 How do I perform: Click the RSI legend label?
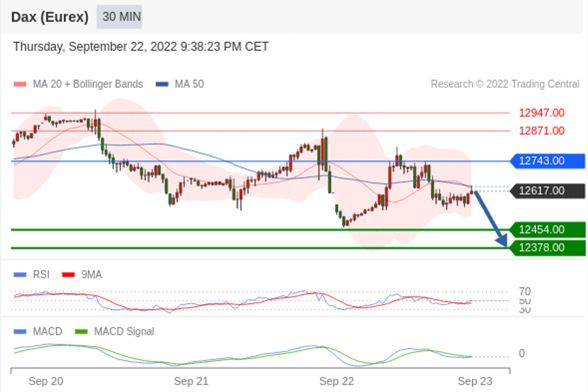pos(41,274)
